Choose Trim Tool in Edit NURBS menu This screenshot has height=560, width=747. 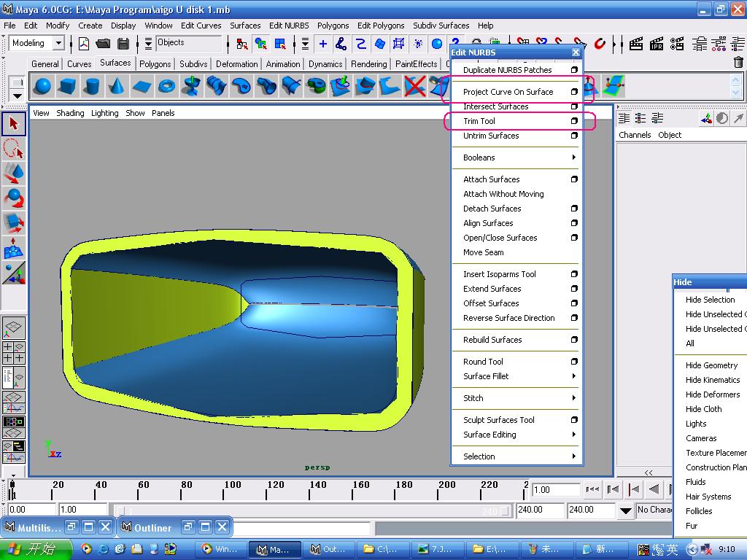click(x=479, y=121)
